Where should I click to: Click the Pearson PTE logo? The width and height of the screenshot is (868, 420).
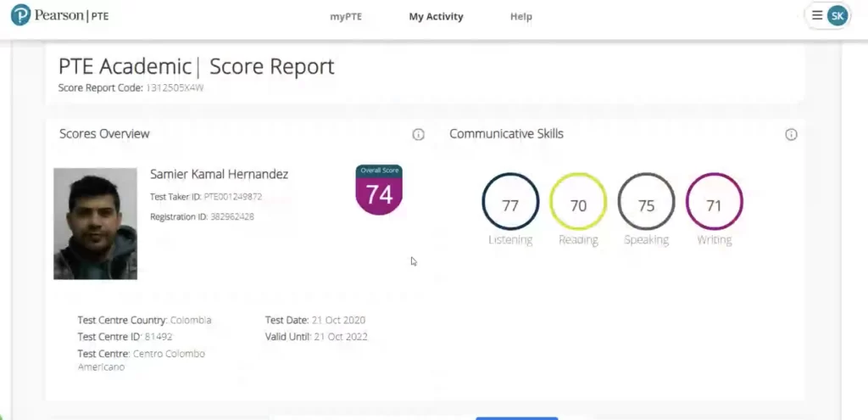tap(60, 15)
